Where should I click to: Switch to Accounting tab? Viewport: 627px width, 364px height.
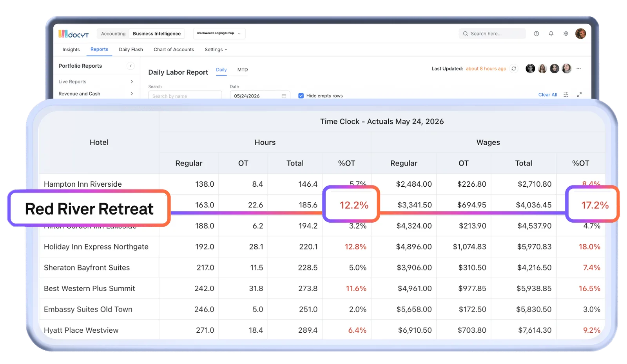(113, 34)
